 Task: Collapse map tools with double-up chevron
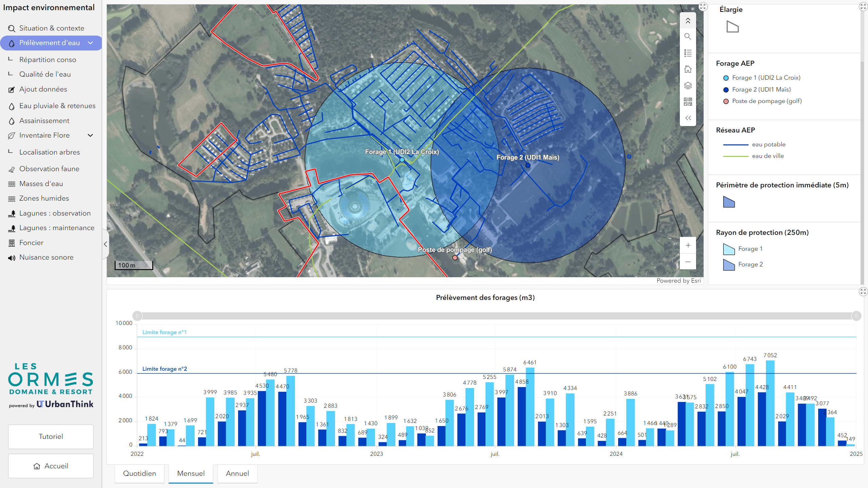(x=688, y=21)
